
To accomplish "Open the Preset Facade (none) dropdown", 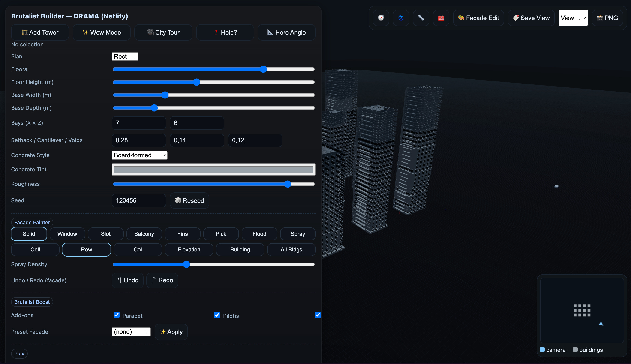I will (x=131, y=332).
